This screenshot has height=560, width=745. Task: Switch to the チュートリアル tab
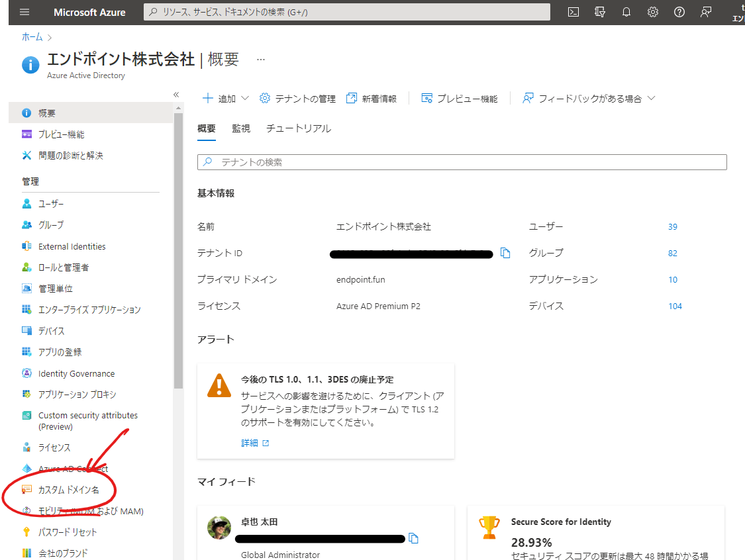click(x=299, y=128)
